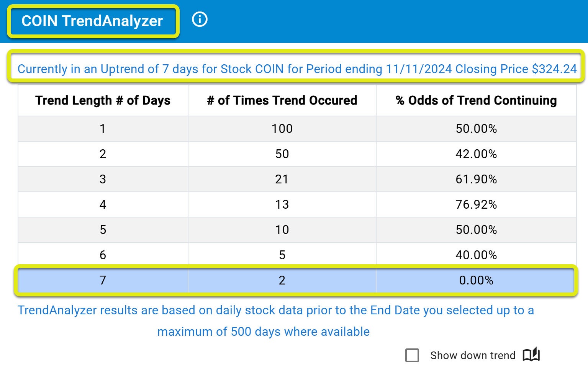Click the # of Times Trend Occured header
Viewport: 588px width, 371px height.
[282, 100]
